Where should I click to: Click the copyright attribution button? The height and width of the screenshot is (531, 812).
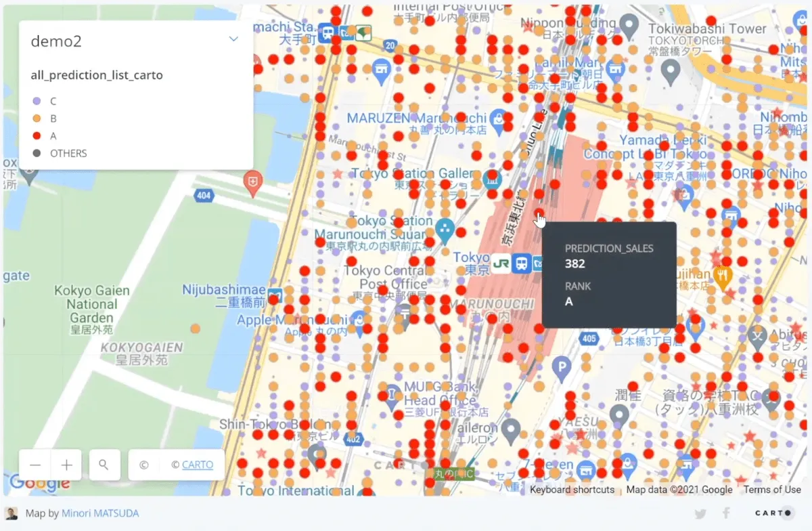click(143, 465)
